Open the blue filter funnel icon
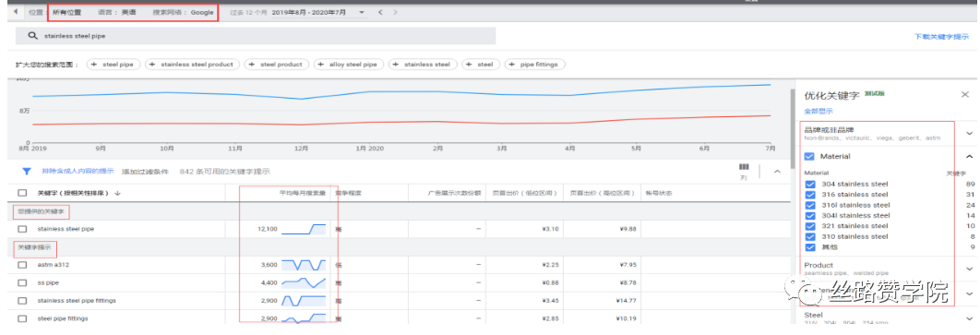Image resolution: width=980 pixels, height=335 pixels. tap(27, 171)
